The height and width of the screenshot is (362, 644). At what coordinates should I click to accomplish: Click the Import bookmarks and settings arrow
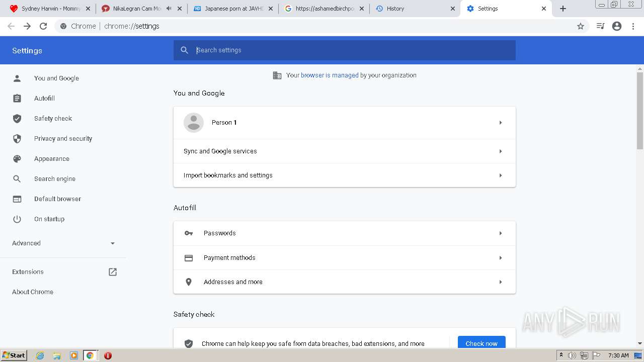(x=501, y=175)
